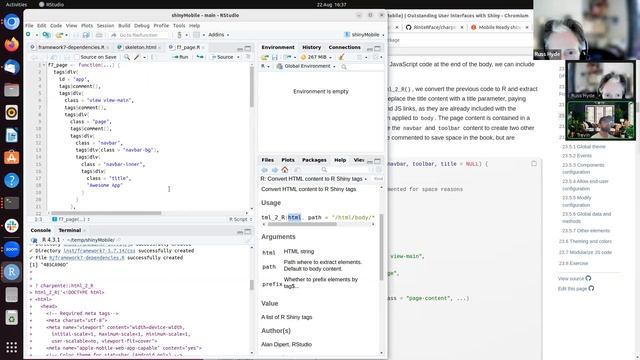The image size is (640, 360).
Task: Click Activities in the top bar
Action: [x=17, y=4]
